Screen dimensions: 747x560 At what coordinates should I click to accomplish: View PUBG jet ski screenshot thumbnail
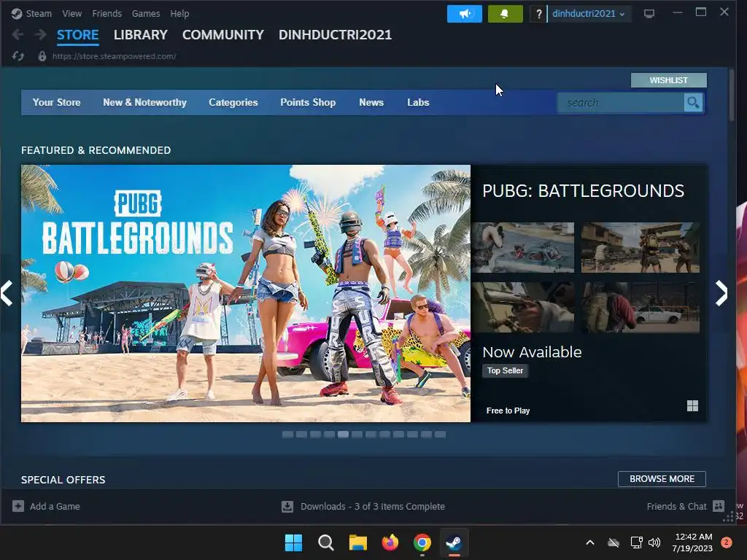[x=523, y=248]
